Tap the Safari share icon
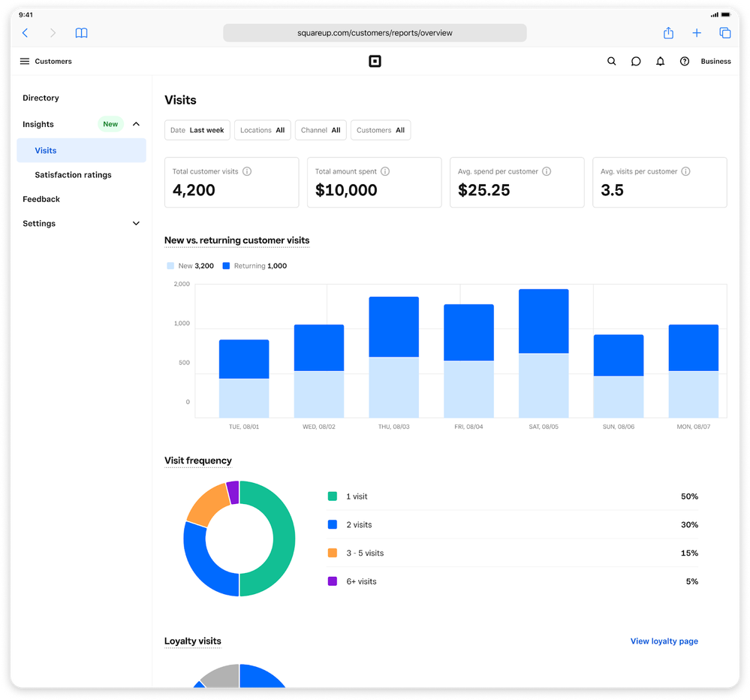This screenshot has width=750, height=700. point(668,33)
